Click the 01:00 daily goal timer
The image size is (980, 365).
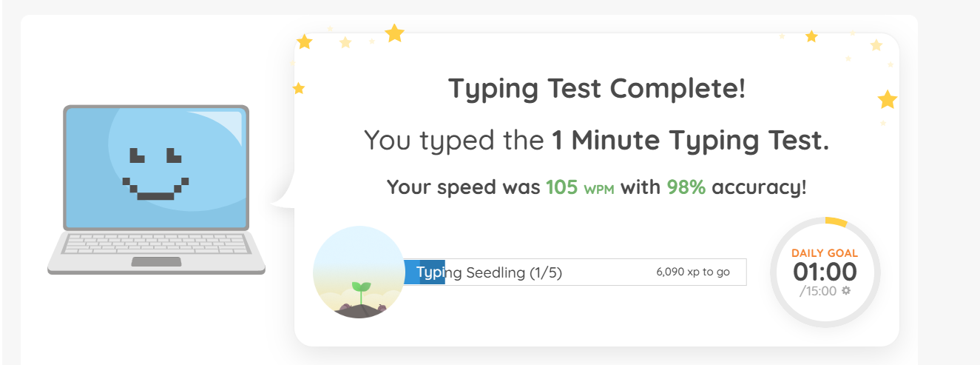coord(825,272)
